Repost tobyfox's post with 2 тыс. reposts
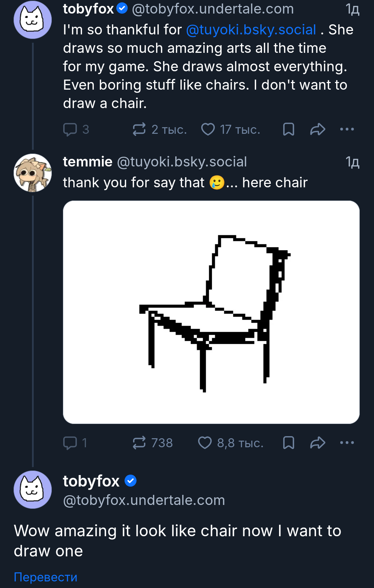 click(x=139, y=129)
